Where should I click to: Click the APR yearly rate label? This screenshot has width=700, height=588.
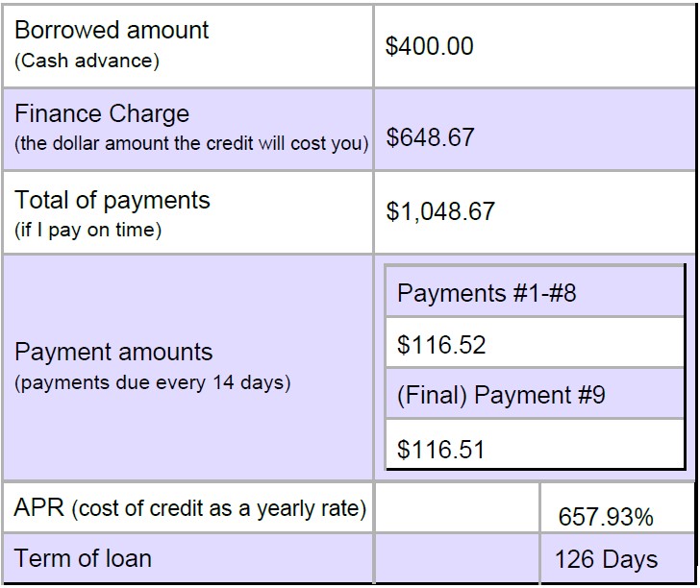coord(190,508)
